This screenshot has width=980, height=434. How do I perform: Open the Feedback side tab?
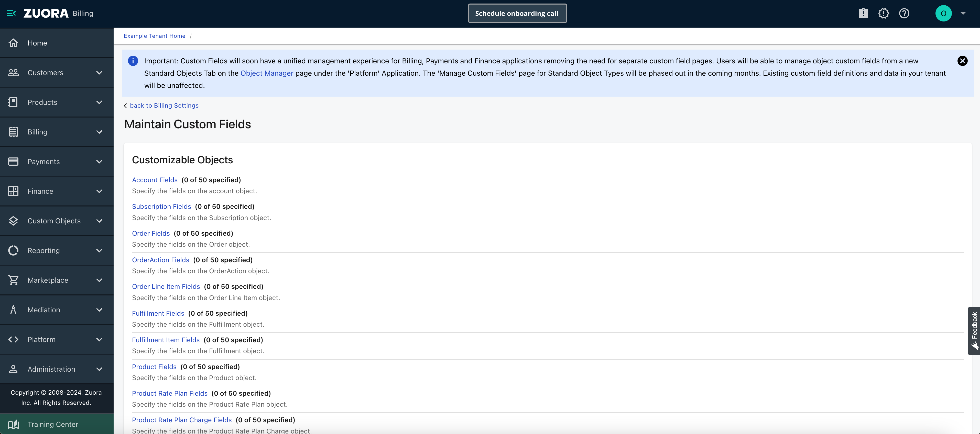tap(974, 331)
